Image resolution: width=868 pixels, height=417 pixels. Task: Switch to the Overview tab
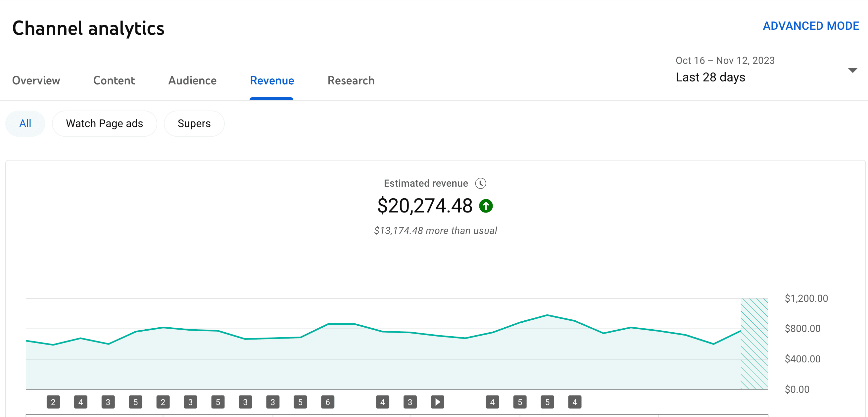coord(36,80)
